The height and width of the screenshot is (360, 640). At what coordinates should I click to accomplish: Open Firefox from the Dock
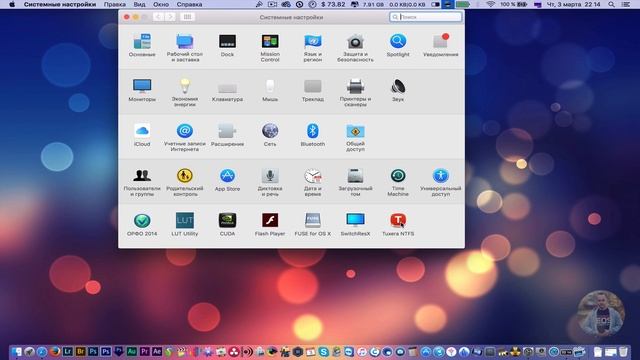[x=55, y=351]
